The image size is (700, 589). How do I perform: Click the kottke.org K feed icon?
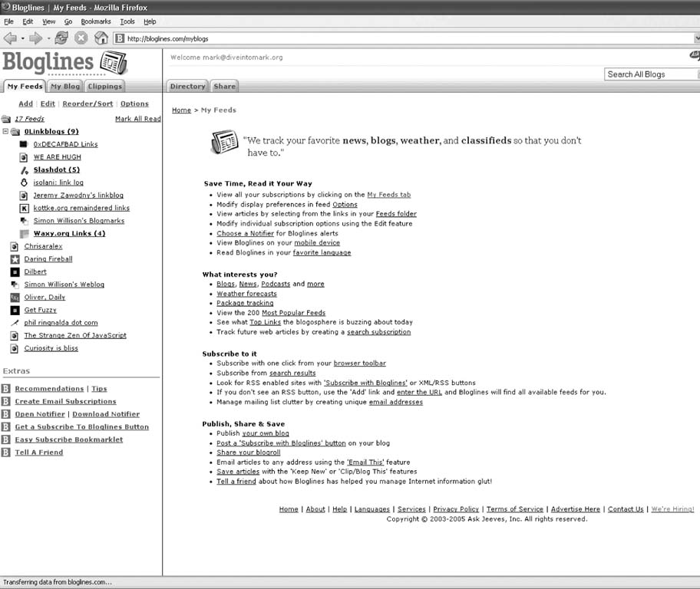(x=24, y=209)
